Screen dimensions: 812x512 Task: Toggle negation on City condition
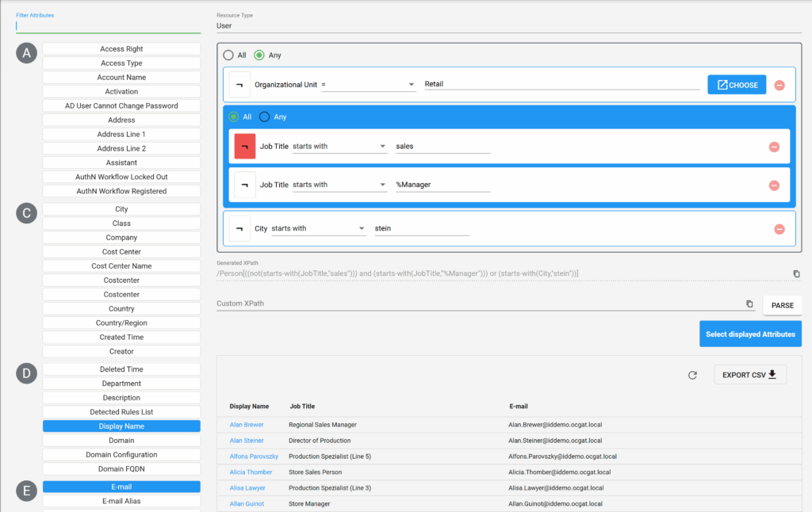[239, 228]
